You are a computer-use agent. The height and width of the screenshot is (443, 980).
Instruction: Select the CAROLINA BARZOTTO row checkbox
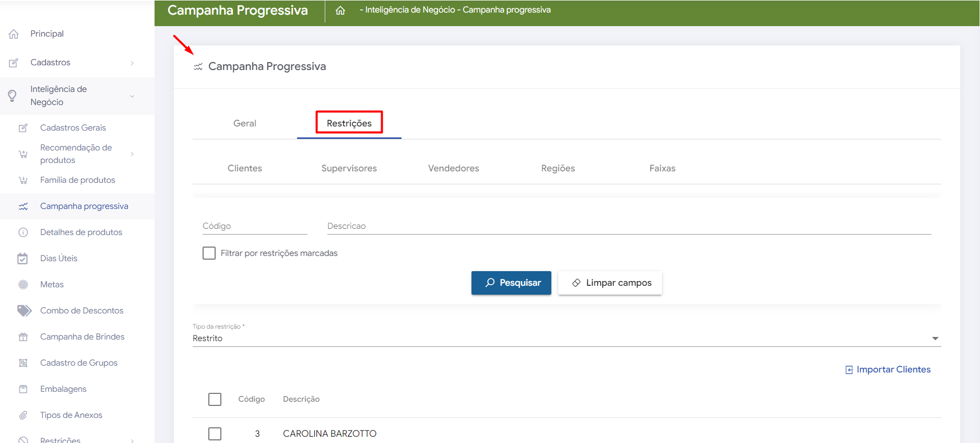[215, 434]
